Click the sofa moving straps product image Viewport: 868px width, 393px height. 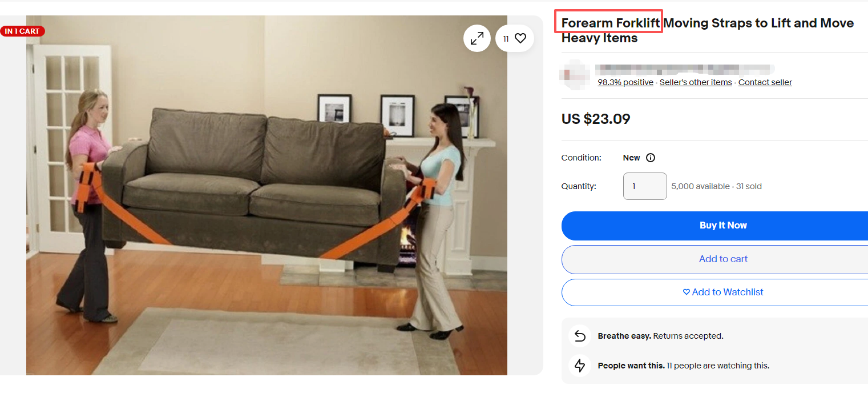(x=267, y=195)
